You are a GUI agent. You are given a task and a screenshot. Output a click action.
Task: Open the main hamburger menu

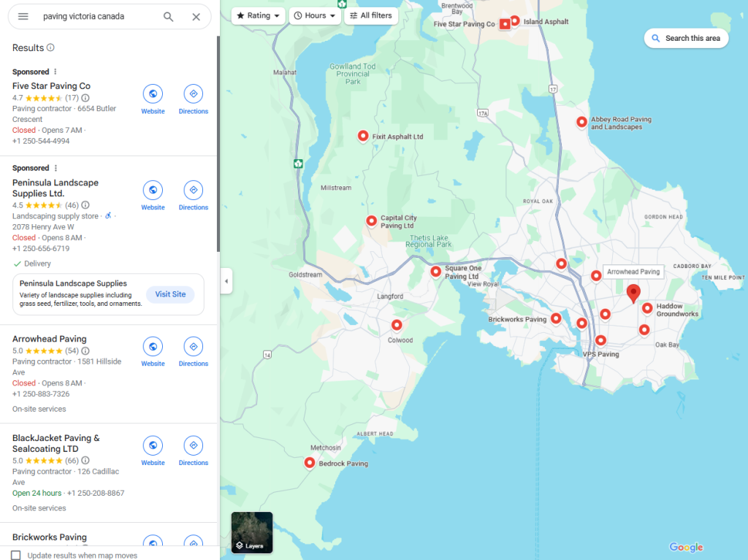(23, 16)
